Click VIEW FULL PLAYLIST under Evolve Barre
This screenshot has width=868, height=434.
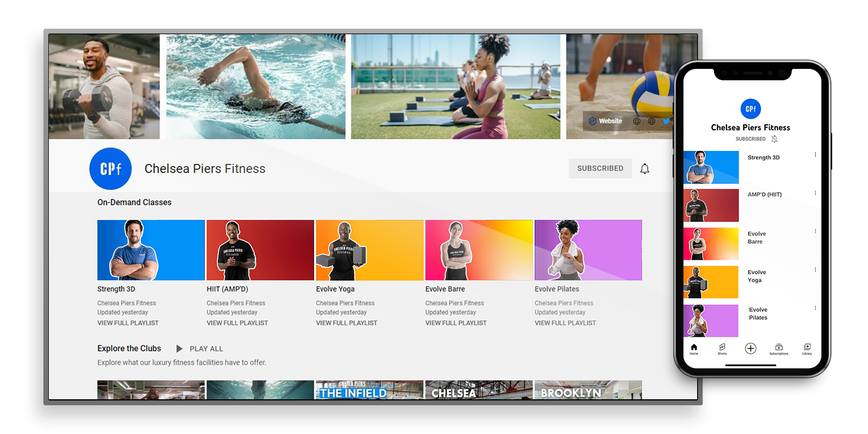pos(456,323)
